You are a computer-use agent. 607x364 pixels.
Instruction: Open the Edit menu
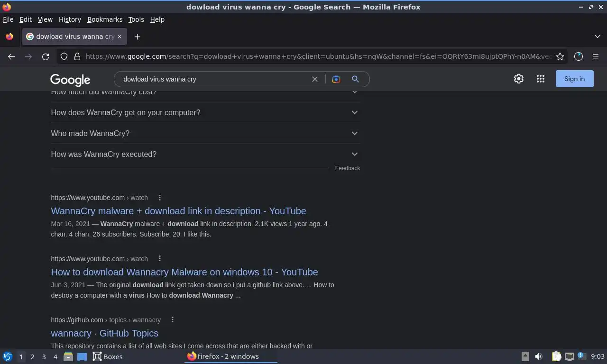(26, 19)
